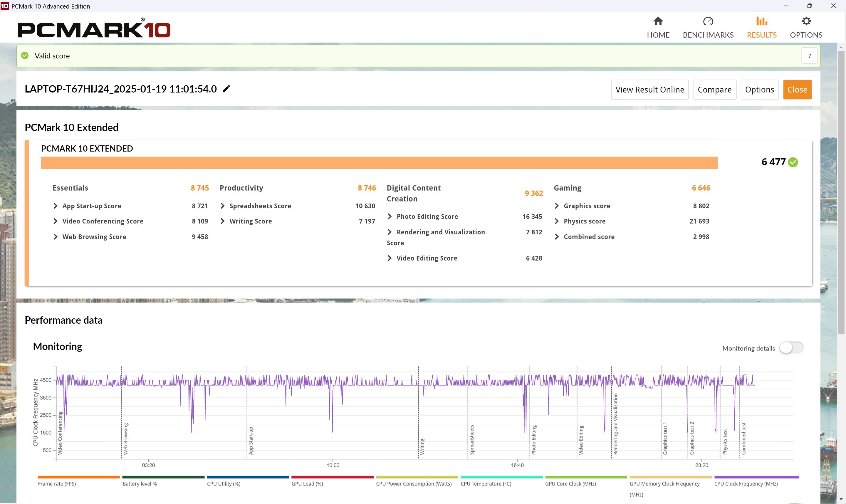Image resolution: width=846 pixels, height=504 pixels.
Task: Click the green Valid score checkmark
Action: [25, 56]
